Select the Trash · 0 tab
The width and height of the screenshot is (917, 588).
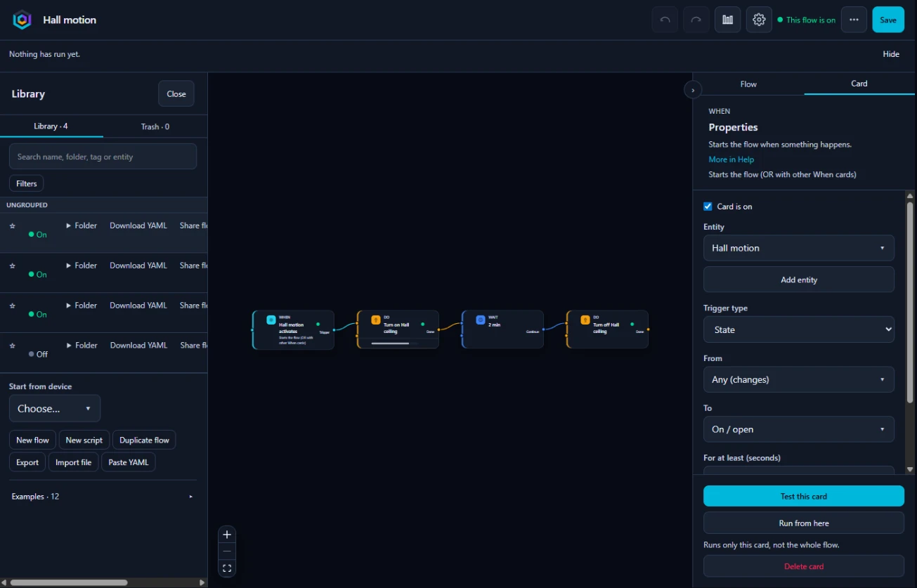pos(155,126)
